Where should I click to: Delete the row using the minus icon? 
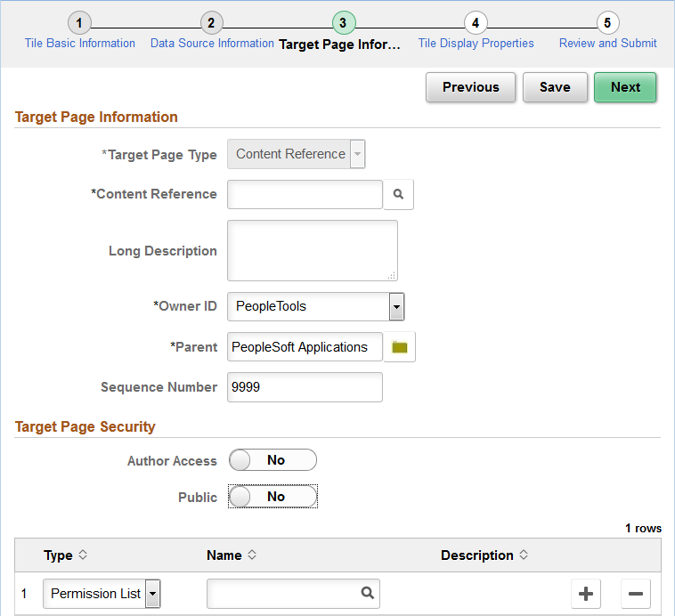coord(636,594)
